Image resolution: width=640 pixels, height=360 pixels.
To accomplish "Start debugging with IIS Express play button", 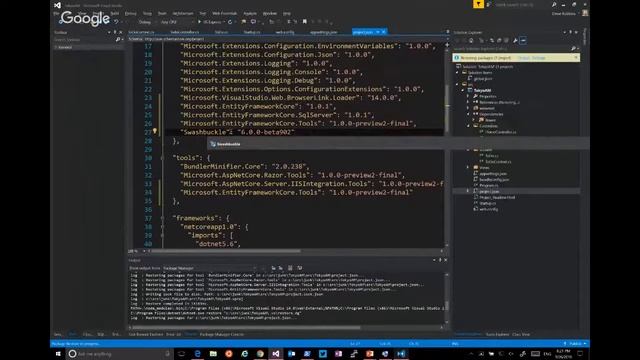I will 200,22.
